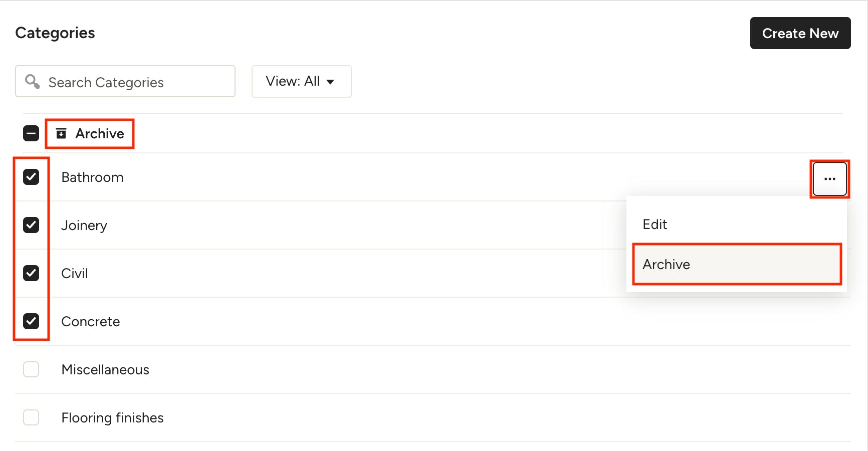
Task: Uncheck the Bathroom checkbox
Action: pos(31,177)
